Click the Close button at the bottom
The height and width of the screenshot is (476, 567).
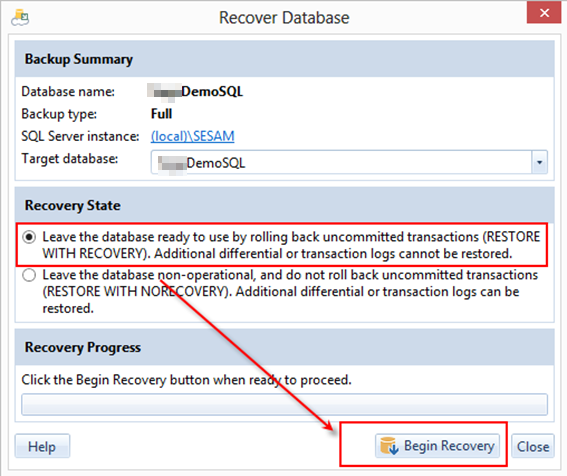pos(533,446)
